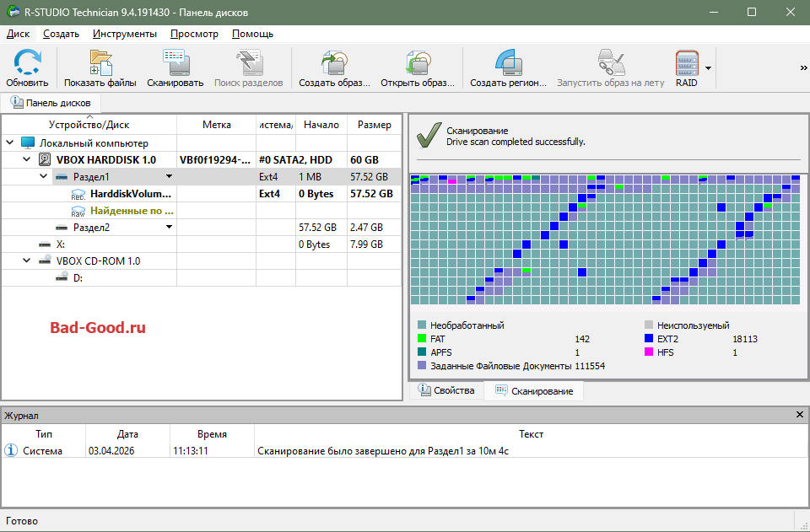Start scan with Сканировать icon
This screenshot has height=532, width=810.
[175, 64]
